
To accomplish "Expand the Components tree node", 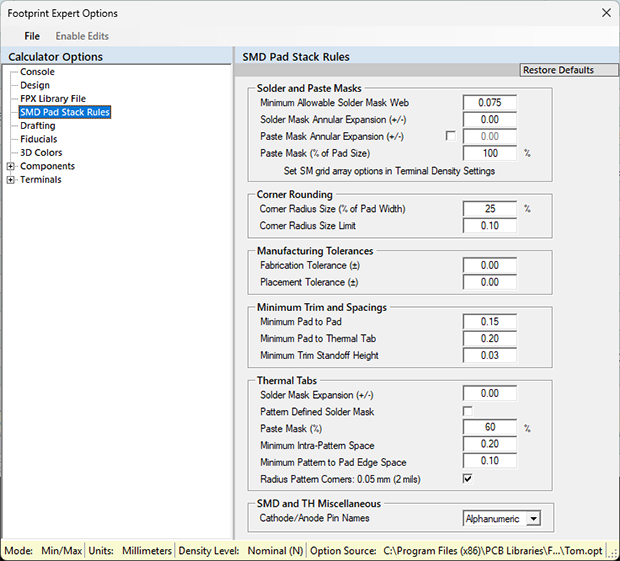I will pyautogui.click(x=11, y=166).
